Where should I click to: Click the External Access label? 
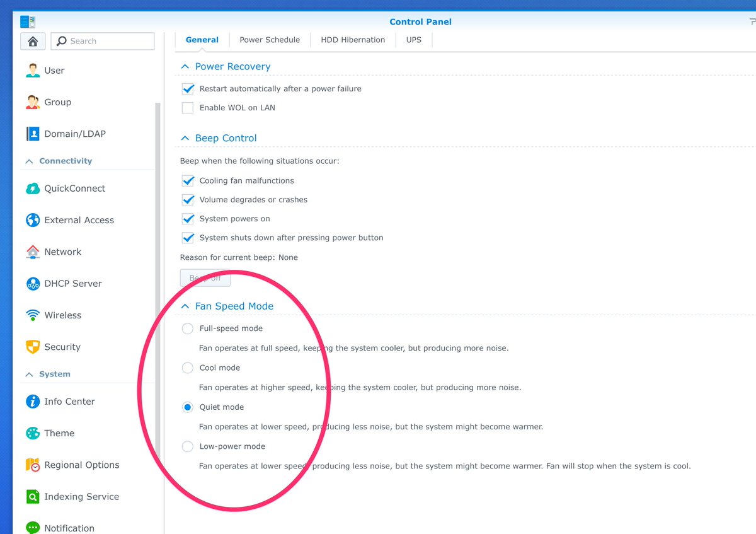[79, 220]
